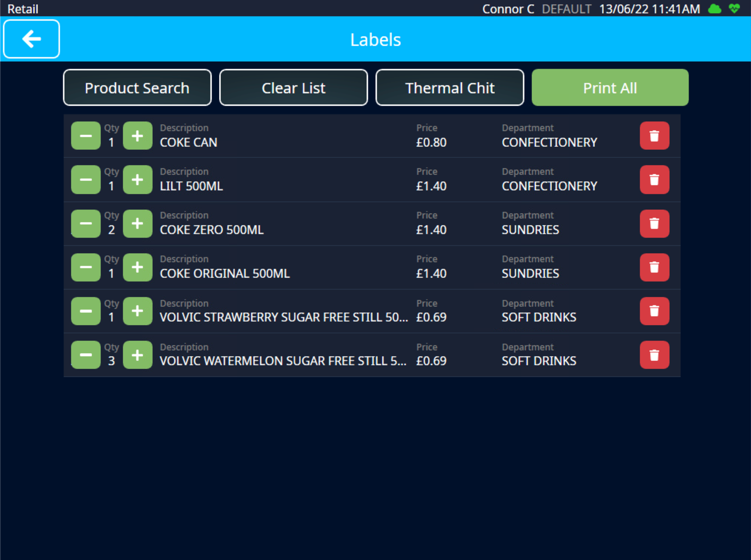Click the £0.80 price of COKE CAN
Image resolution: width=751 pixels, height=560 pixels.
[x=431, y=142]
